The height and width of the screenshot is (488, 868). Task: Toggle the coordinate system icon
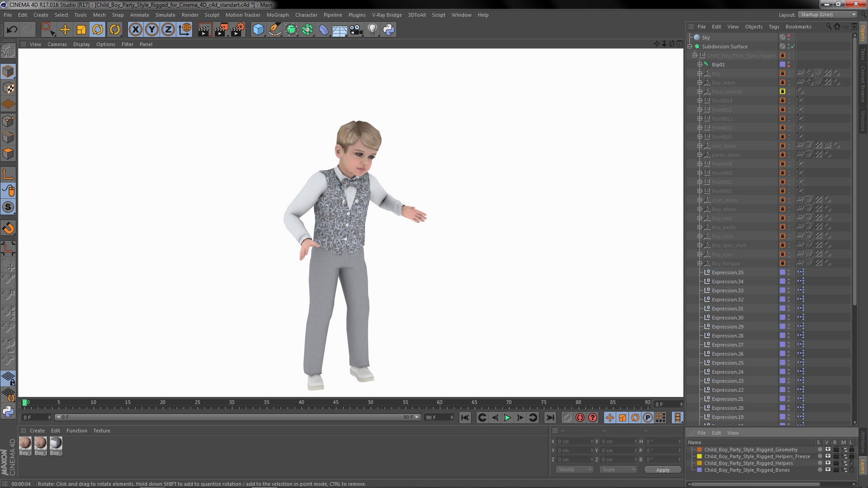[x=185, y=30]
